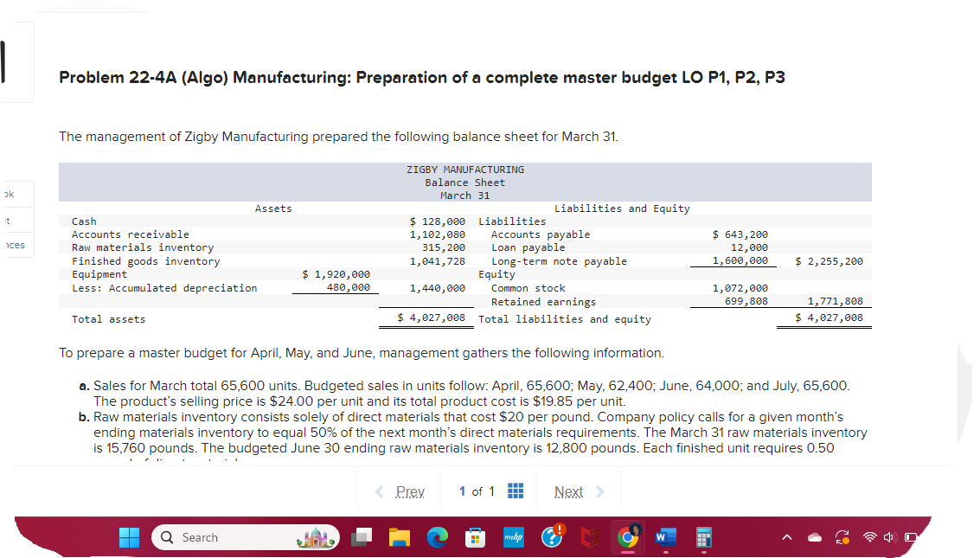Open the volume control in the tray
Image resolution: width=980 pixels, height=558 pixels.
pyautogui.click(x=889, y=537)
